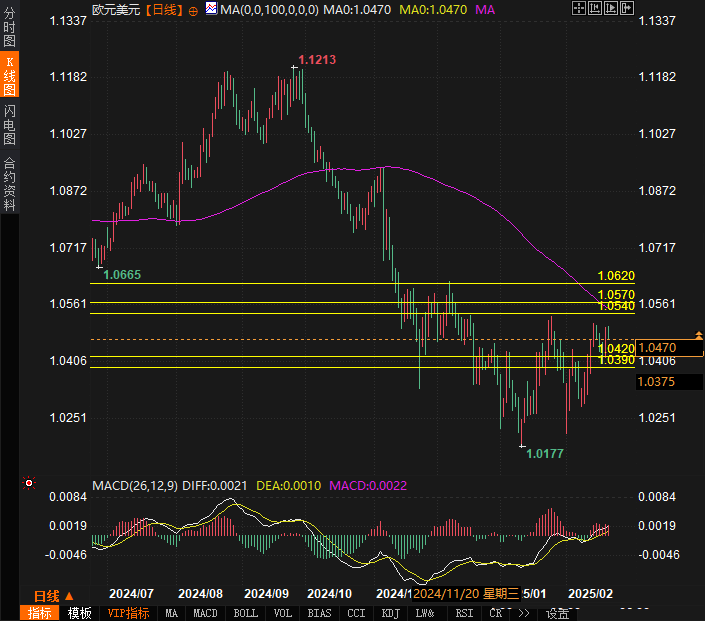Image resolution: width=705 pixels, height=621 pixels.
Task: Click the plus icon beside 日线 in title
Action: pyautogui.click(x=193, y=10)
